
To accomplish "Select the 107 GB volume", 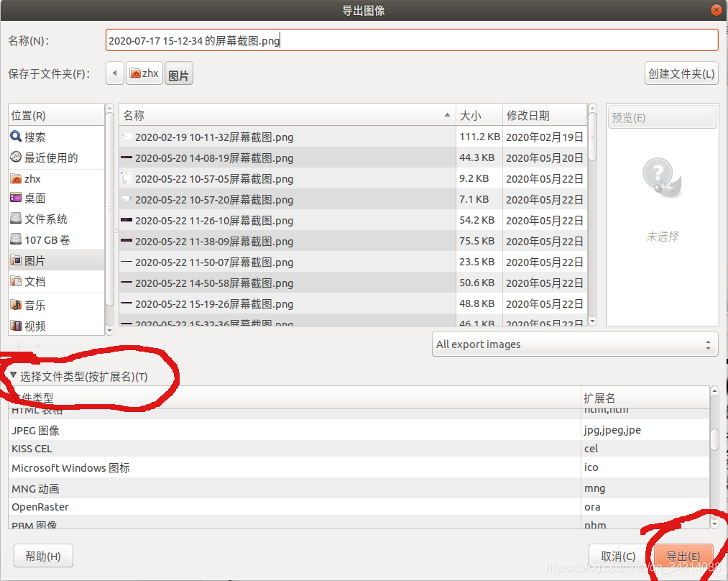I will click(56, 240).
